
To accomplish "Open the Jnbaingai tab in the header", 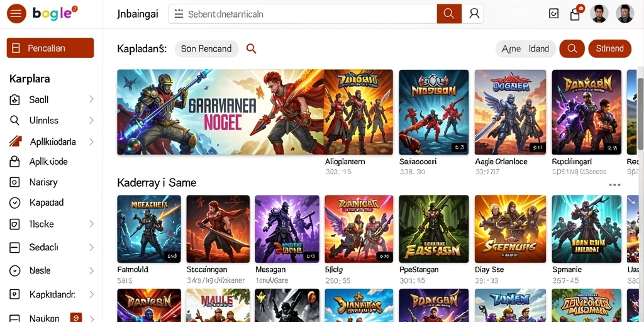I will click(138, 14).
